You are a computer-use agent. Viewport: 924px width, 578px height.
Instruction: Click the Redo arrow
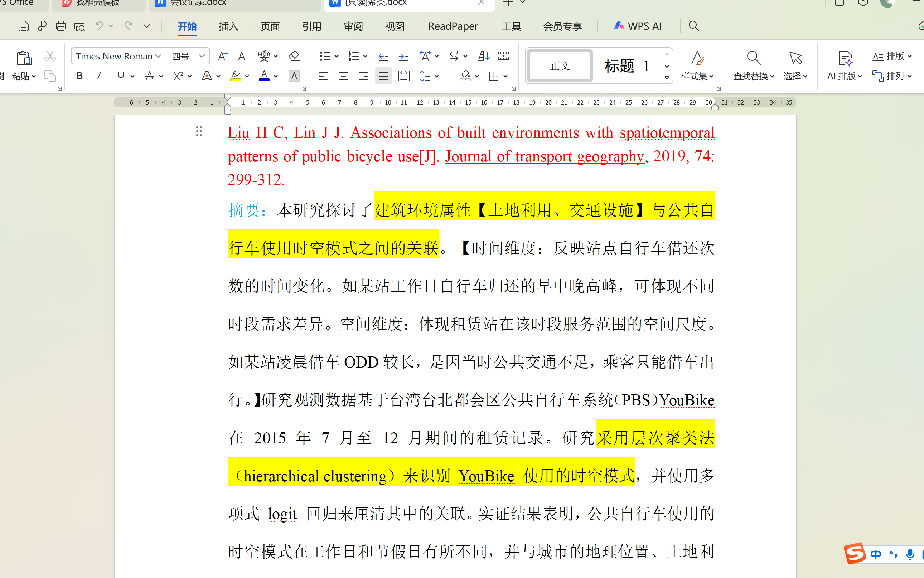pos(128,26)
